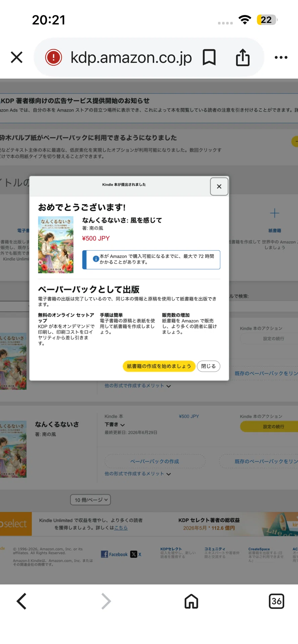Click the lower 既存のペーパーバックをリンク button
This screenshot has height=644, width=298.
(x=259, y=462)
